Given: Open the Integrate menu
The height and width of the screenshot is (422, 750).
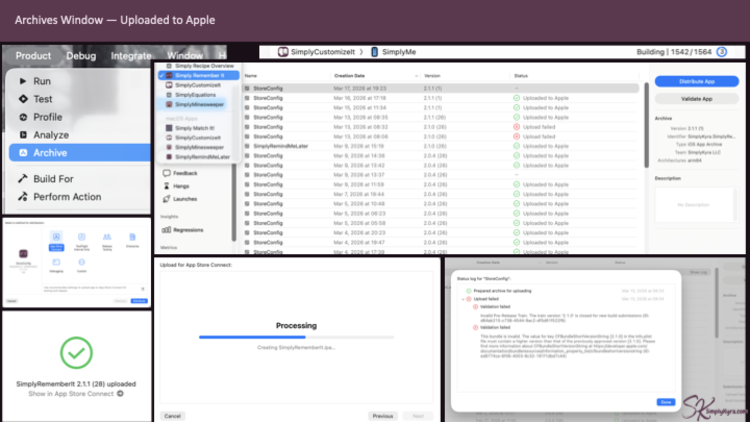Looking at the screenshot, I should pos(131,56).
